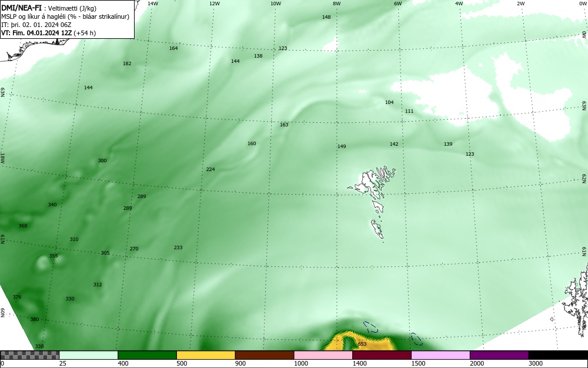Image resolution: width=588 pixels, height=368 pixels.
Task: Click the CAPE value 340
Action: coord(52,205)
